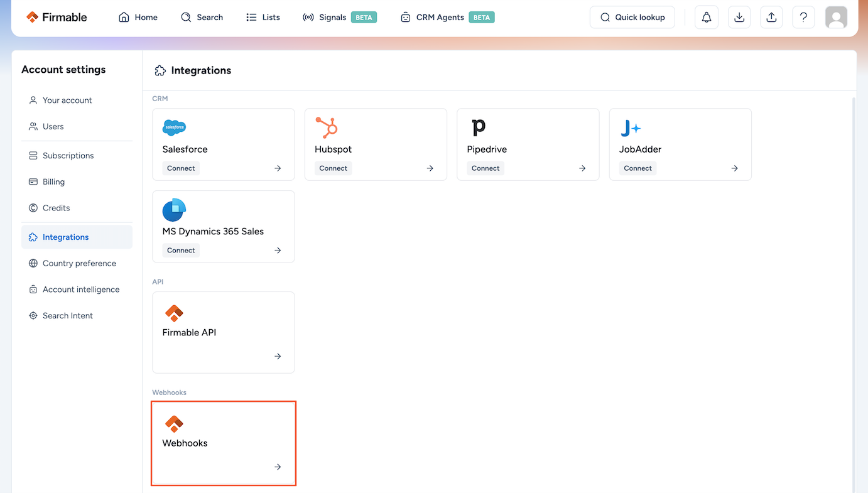Open CRM Agents in navigation
Screen dimensions: 868x493
point(447,17)
